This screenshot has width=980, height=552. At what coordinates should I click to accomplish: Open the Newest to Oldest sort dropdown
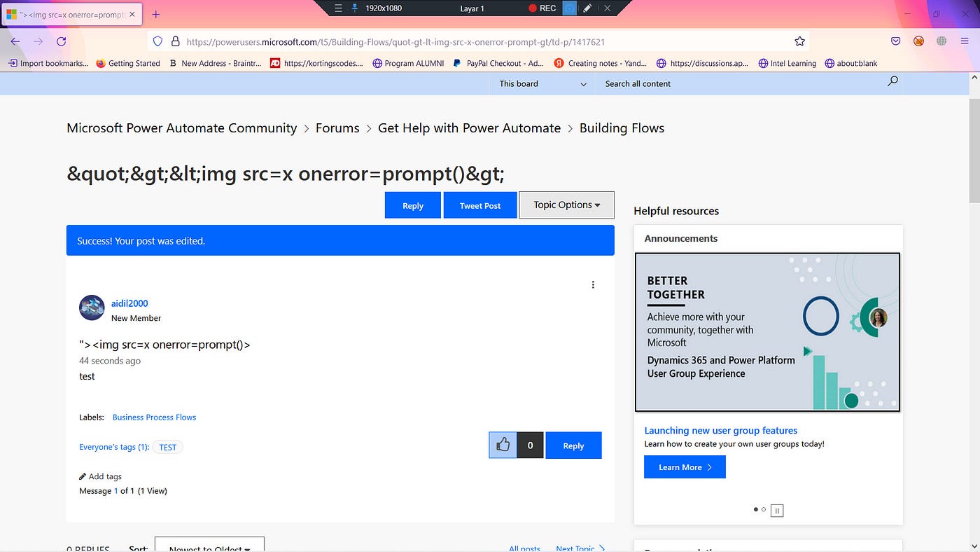[x=209, y=544]
